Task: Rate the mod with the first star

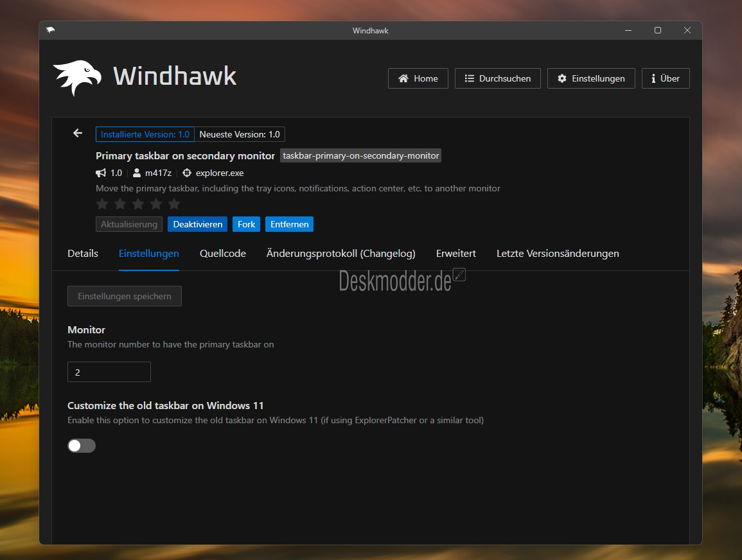Action: (x=102, y=204)
